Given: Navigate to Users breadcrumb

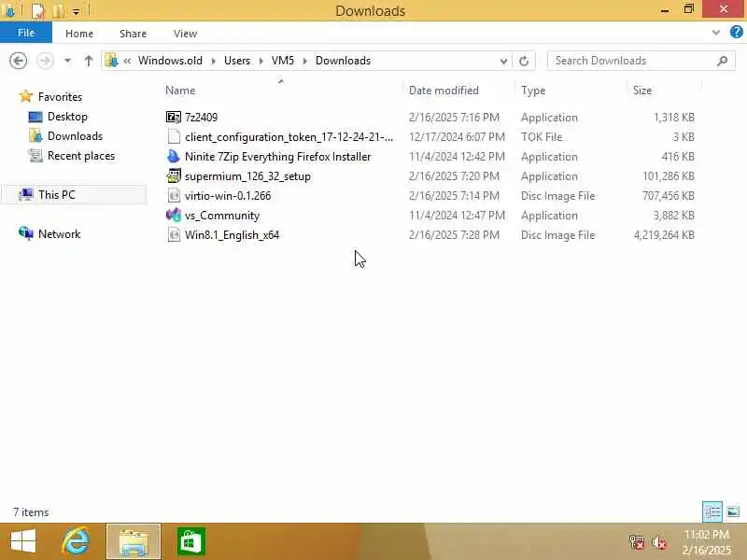Looking at the screenshot, I should coord(237,61).
